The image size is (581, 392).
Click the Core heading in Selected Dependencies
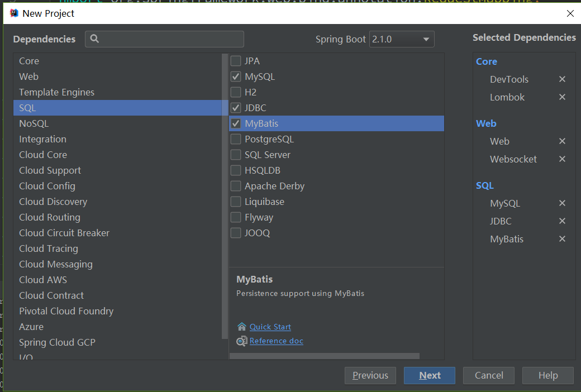click(x=487, y=61)
